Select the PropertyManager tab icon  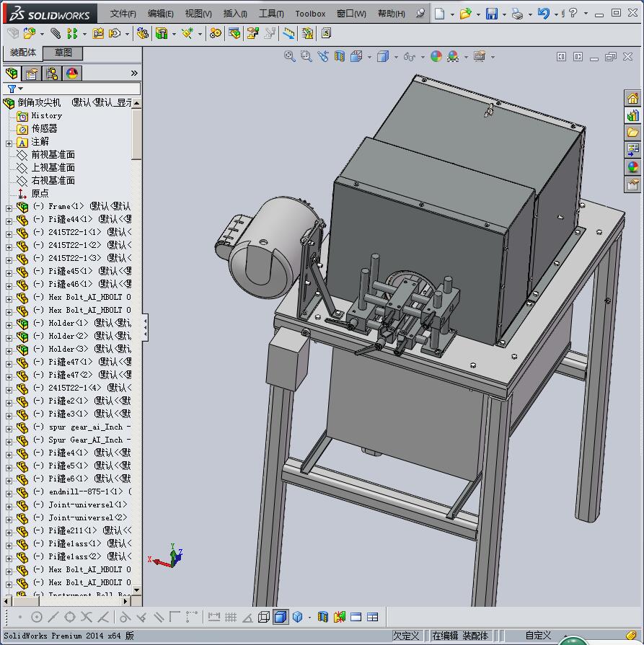click(x=32, y=74)
